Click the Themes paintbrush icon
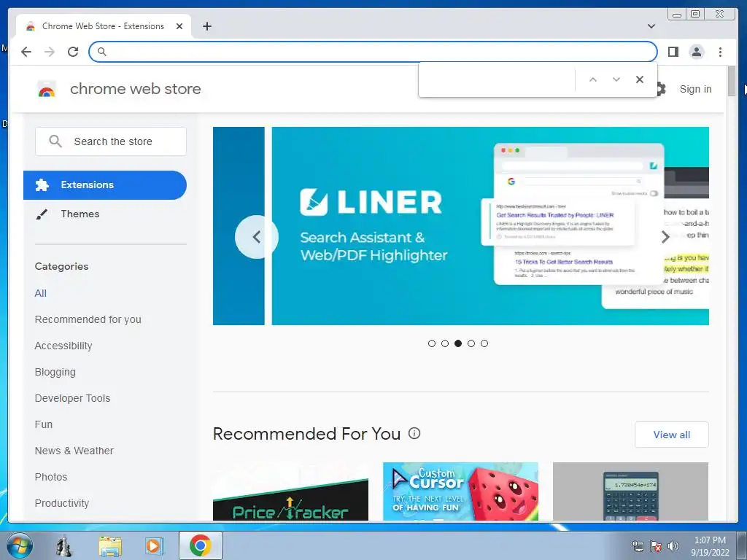The height and width of the screenshot is (560, 747). pos(42,214)
